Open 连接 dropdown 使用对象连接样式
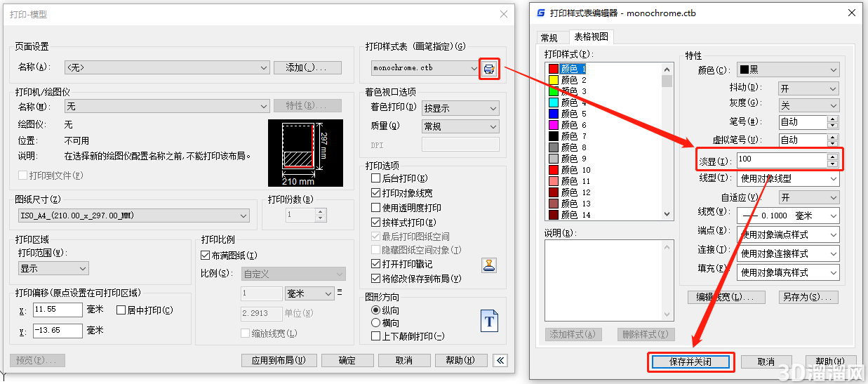 [x=788, y=253]
